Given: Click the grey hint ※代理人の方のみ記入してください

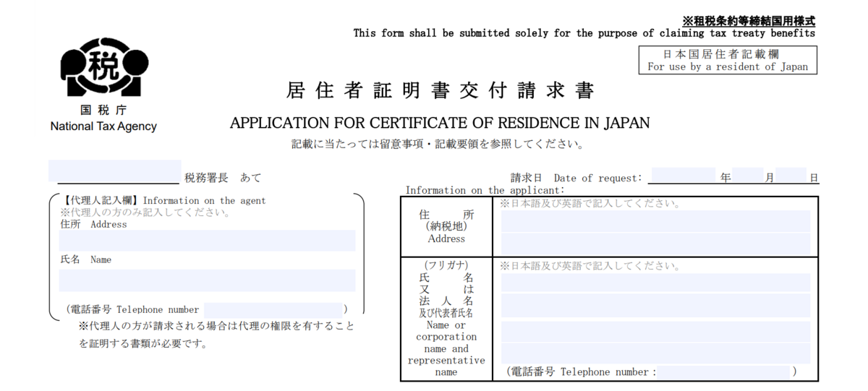Looking at the screenshot, I should [145, 212].
